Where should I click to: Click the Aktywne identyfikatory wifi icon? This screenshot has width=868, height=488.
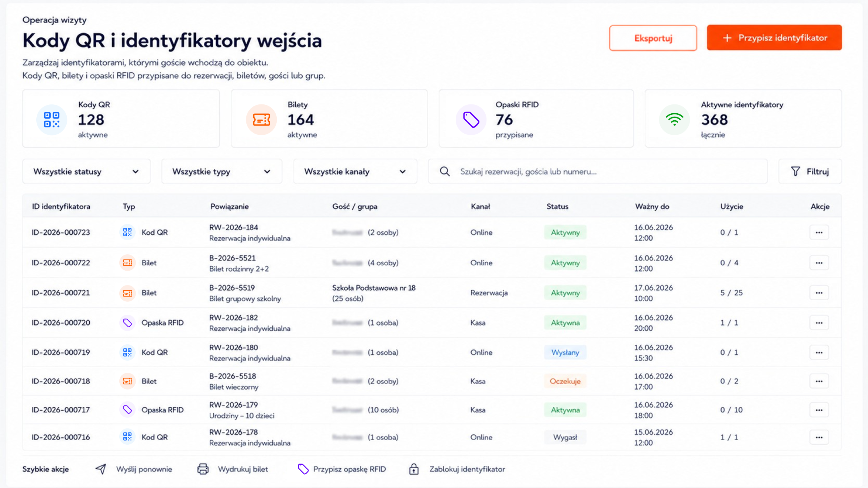674,120
